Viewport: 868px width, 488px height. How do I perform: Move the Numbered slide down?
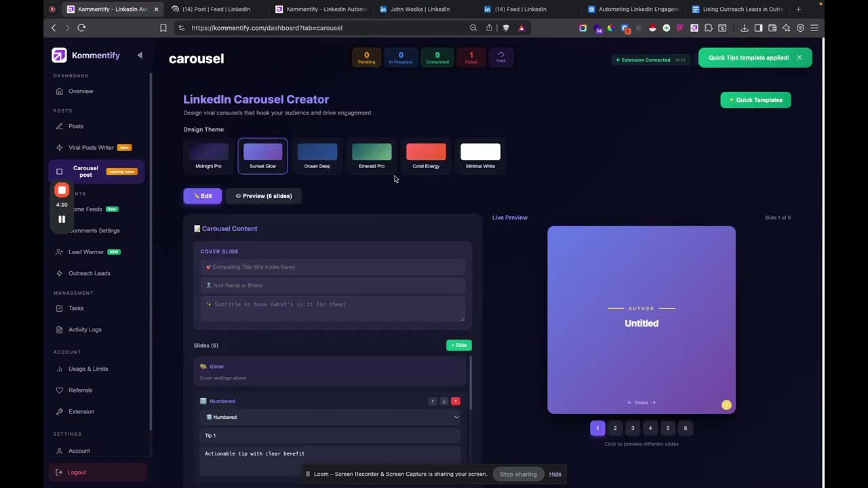(444, 401)
